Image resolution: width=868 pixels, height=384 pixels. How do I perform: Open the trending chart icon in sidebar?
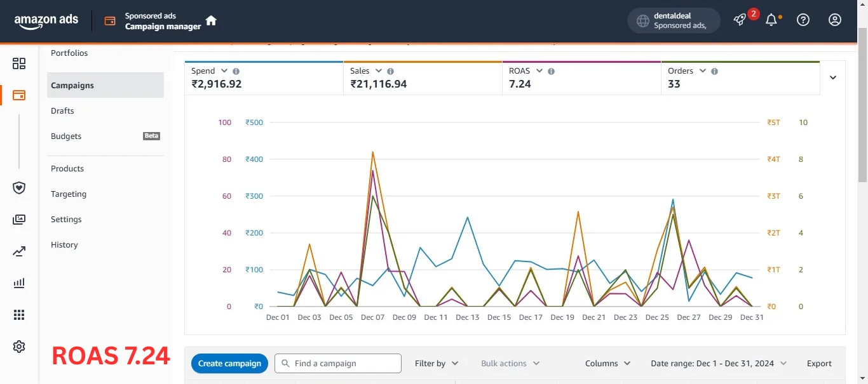[19, 252]
